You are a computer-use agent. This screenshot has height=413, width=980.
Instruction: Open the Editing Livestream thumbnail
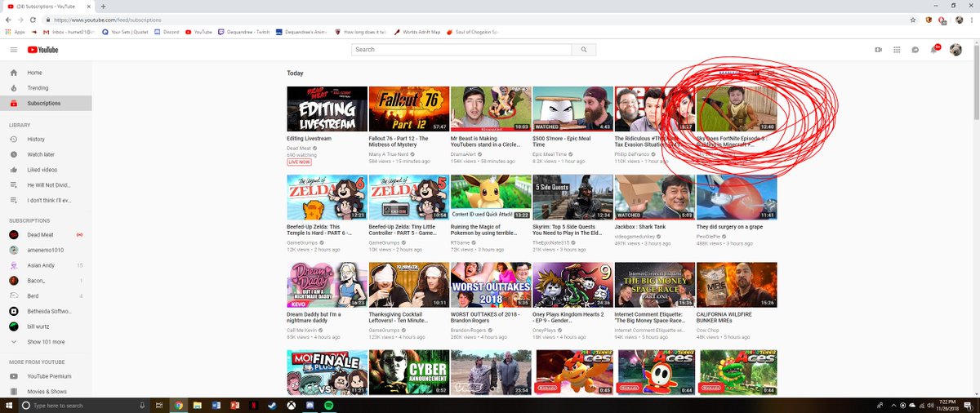[327, 109]
